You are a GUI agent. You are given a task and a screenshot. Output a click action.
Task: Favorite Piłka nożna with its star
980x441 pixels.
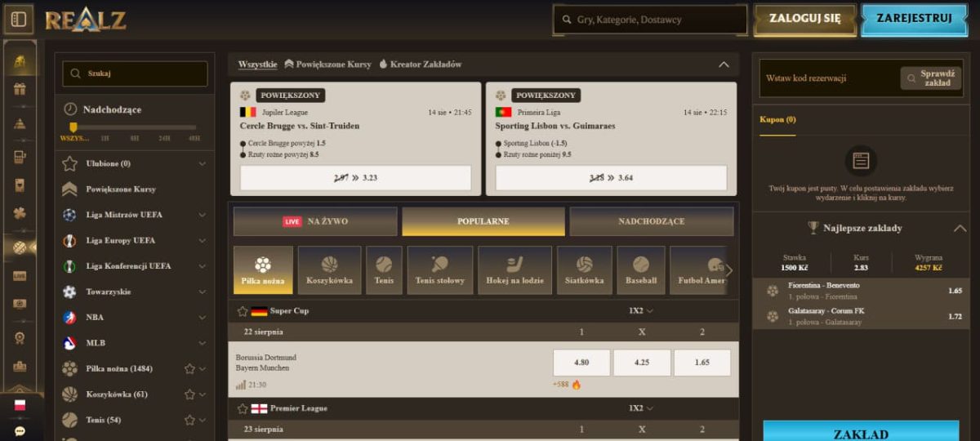coord(189,369)
